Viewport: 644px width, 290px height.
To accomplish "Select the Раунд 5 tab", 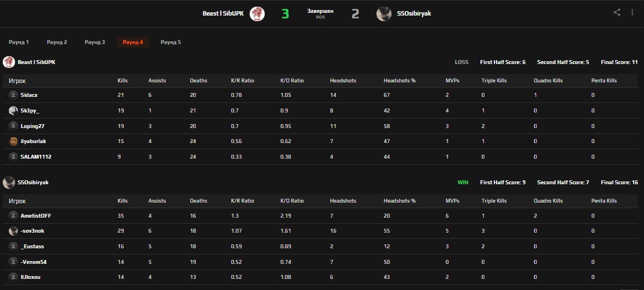I will (x=171, y=42).
